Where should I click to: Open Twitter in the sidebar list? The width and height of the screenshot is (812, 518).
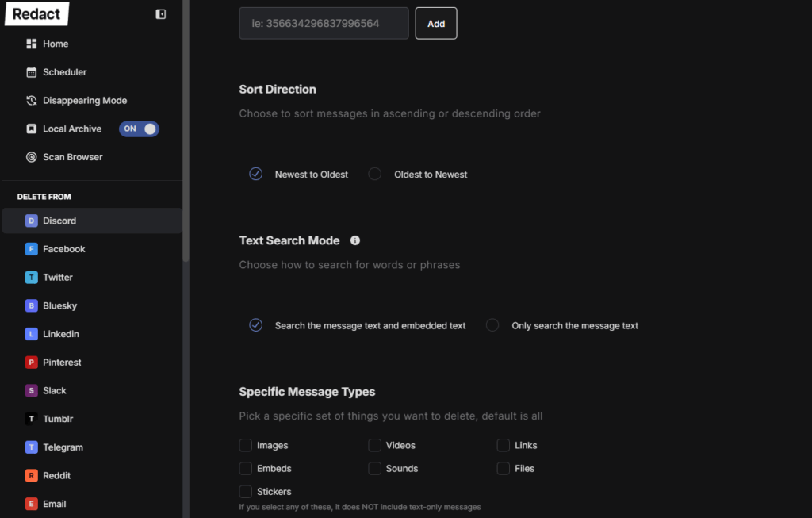point(58,278)
